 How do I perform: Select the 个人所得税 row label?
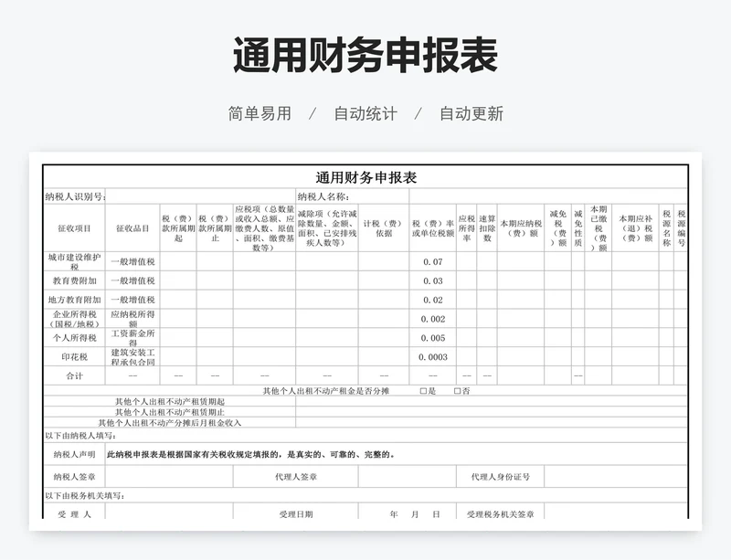75,338
